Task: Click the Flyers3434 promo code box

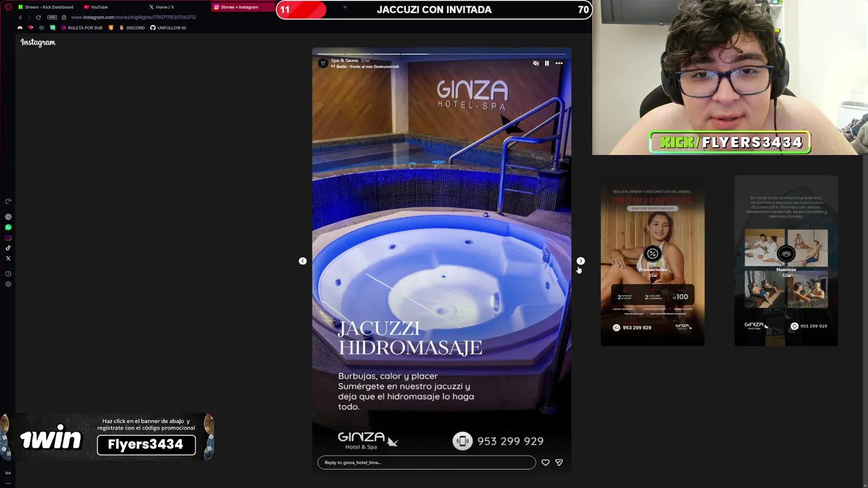Action: [x=146, y=445]
